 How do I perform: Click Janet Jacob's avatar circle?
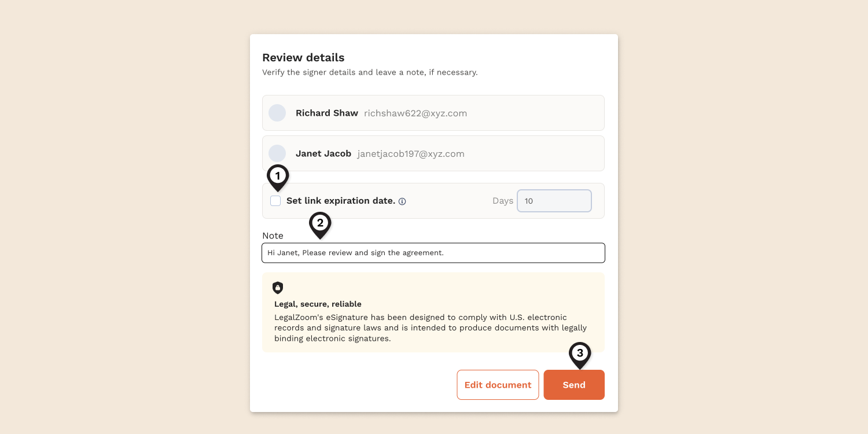(277, 153)
